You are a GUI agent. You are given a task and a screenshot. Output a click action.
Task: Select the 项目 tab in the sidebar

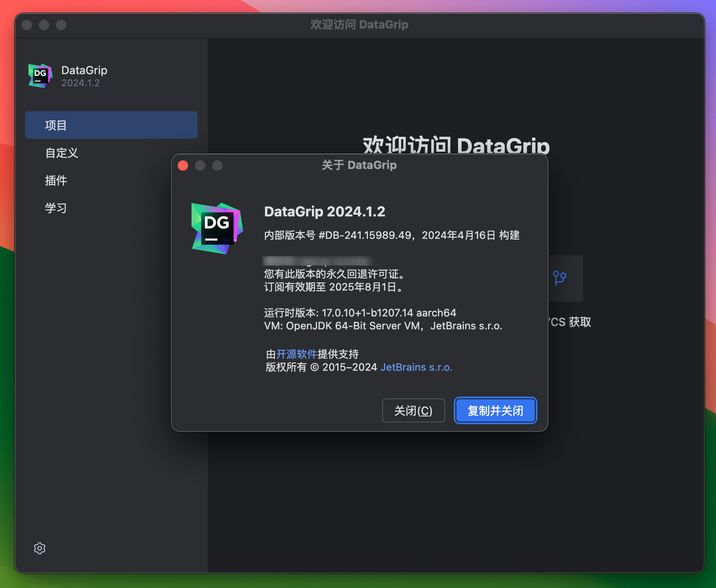111,125
